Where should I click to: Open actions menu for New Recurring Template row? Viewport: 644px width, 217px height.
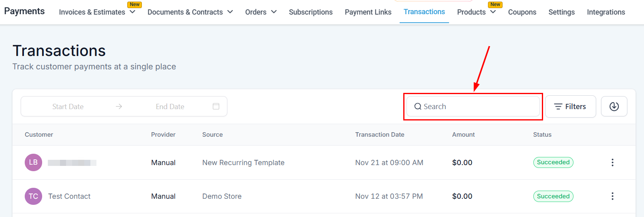pos(612,163)
